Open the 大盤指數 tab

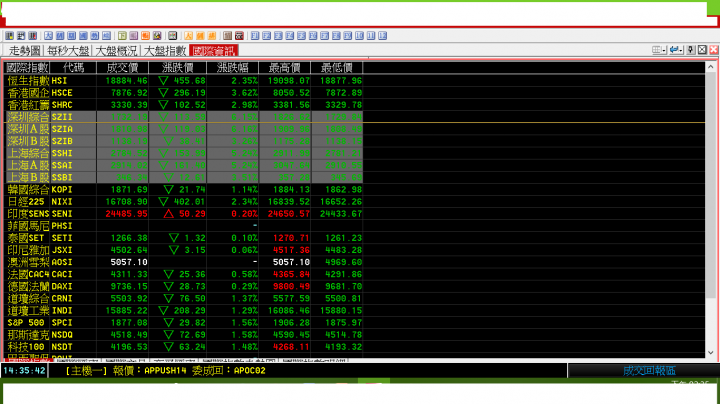tap(165, 50)
